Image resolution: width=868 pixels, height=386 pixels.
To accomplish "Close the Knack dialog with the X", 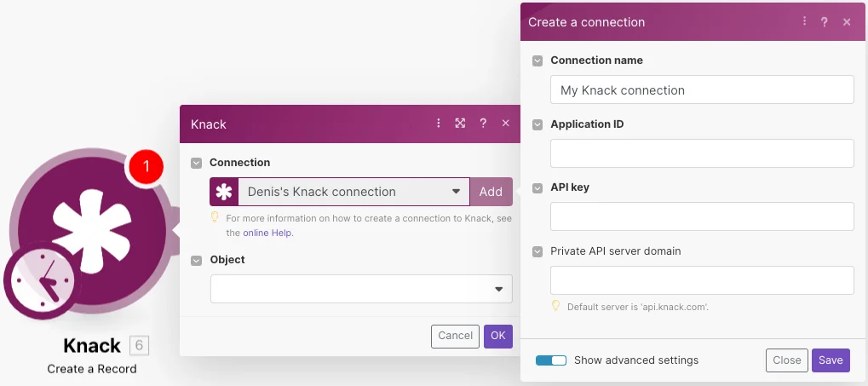I will point(505,123).
